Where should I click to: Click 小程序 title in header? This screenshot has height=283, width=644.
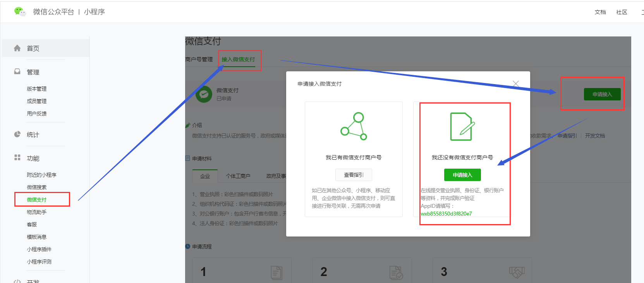pos(94,12)
